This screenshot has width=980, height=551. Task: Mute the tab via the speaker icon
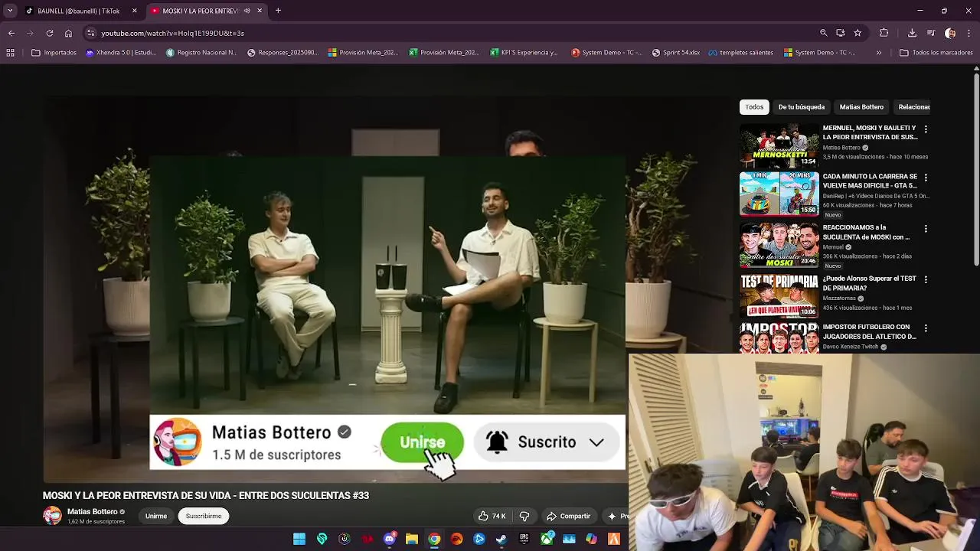[x=247, y=11]
